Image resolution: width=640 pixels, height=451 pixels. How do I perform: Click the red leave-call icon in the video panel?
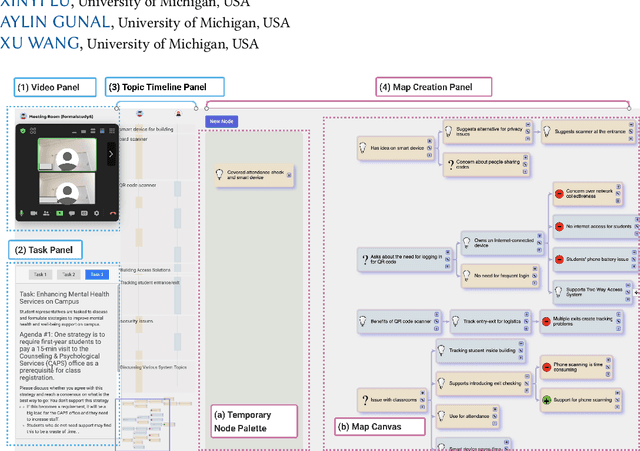point(113,213)
